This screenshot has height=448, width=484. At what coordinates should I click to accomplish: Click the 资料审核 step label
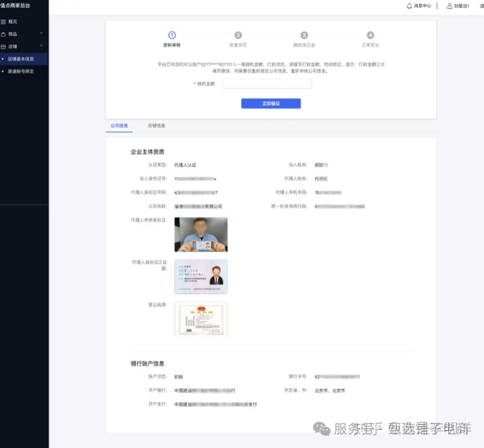click(x=172, y=45)
